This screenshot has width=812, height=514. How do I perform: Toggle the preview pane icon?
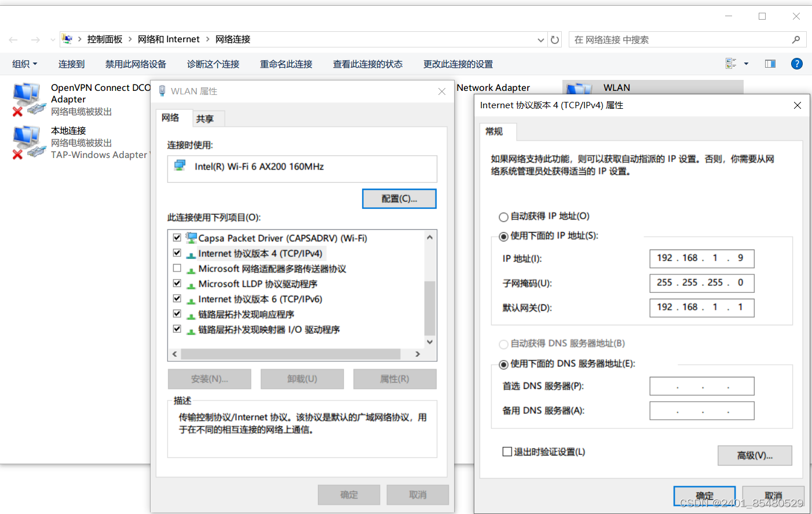(x=770, y=64)
